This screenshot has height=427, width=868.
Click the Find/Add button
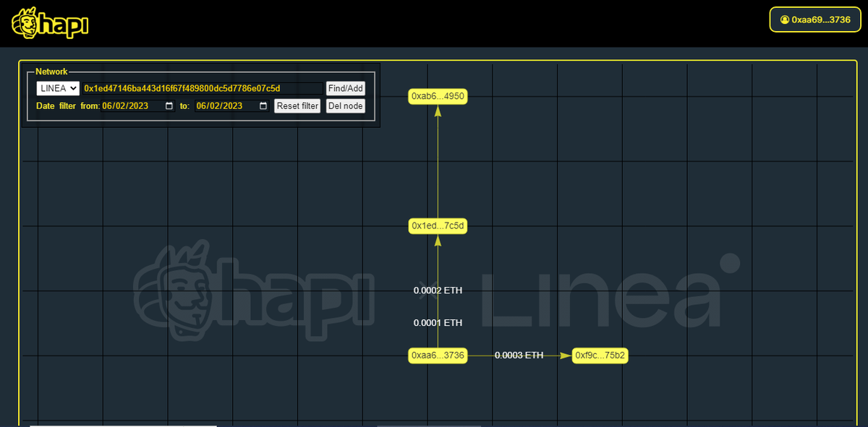[x=346, y=88]
